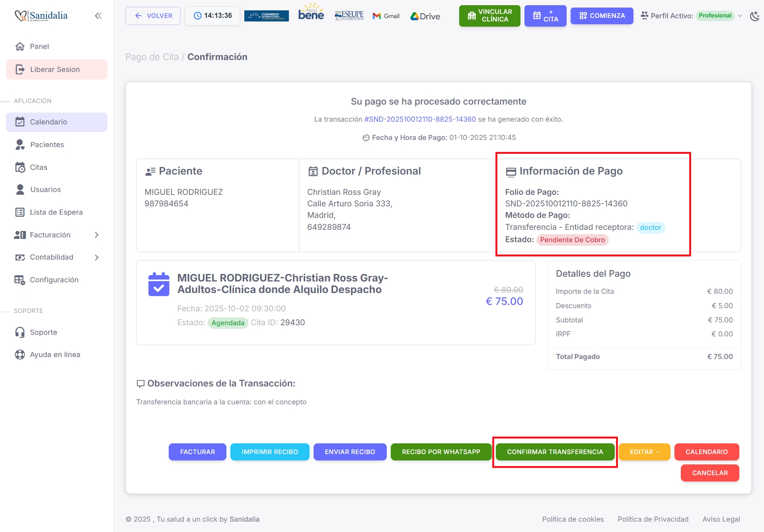Collapse the sidebar with double chevron icon
The image size is (764, 532).
tap(98, 16)
